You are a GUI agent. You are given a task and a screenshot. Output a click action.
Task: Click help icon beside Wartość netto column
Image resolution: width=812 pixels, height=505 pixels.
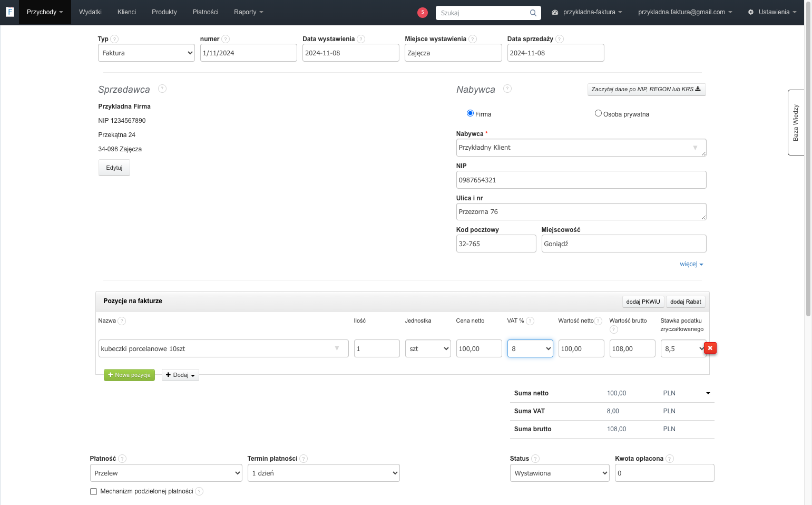[x=598, y=321]
